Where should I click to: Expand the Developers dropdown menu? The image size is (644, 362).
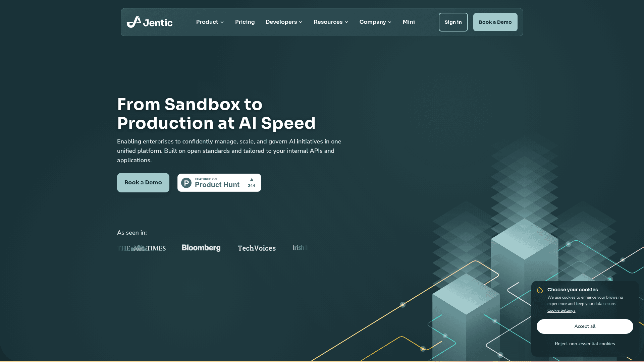point(284,22)
